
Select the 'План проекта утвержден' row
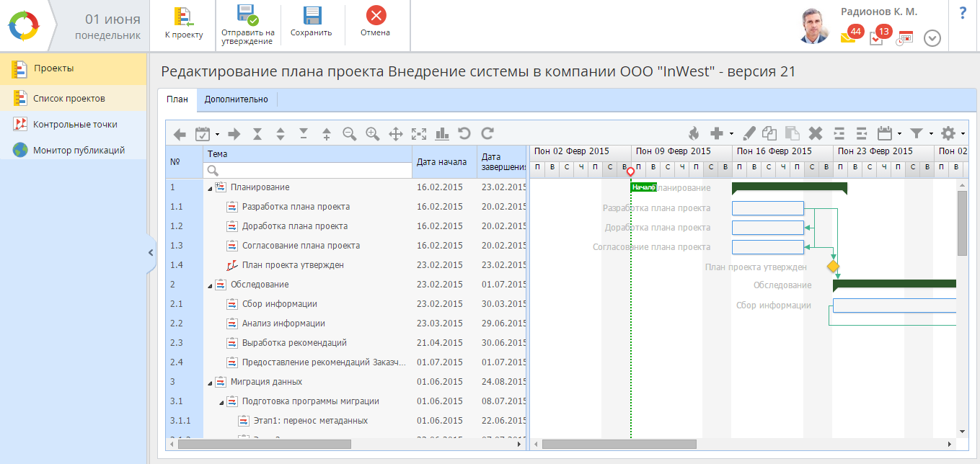(x=347, y=265)
